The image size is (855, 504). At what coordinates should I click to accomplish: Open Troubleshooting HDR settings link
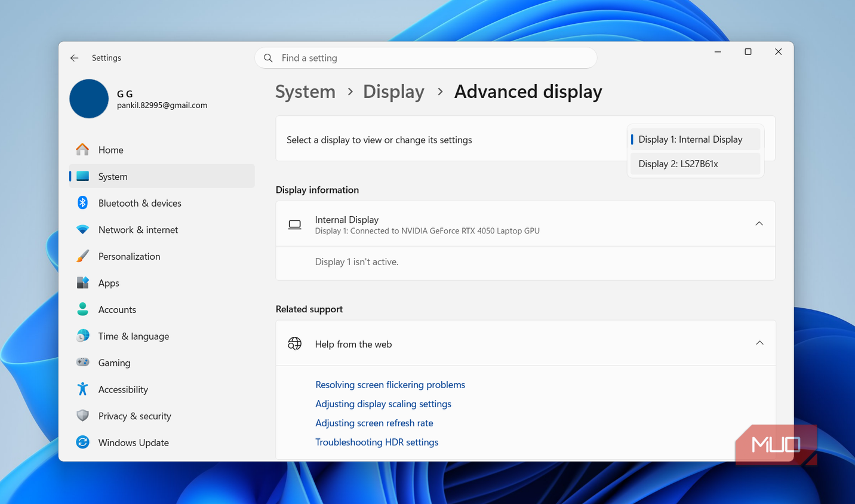(x=377, y=442)
